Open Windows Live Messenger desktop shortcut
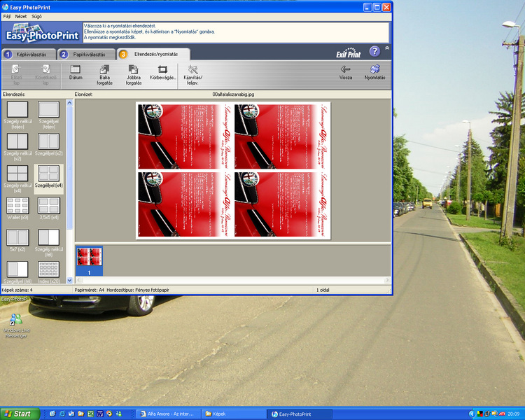The height and width of the screenshot is (420, 525). click(x=16, y=325)
